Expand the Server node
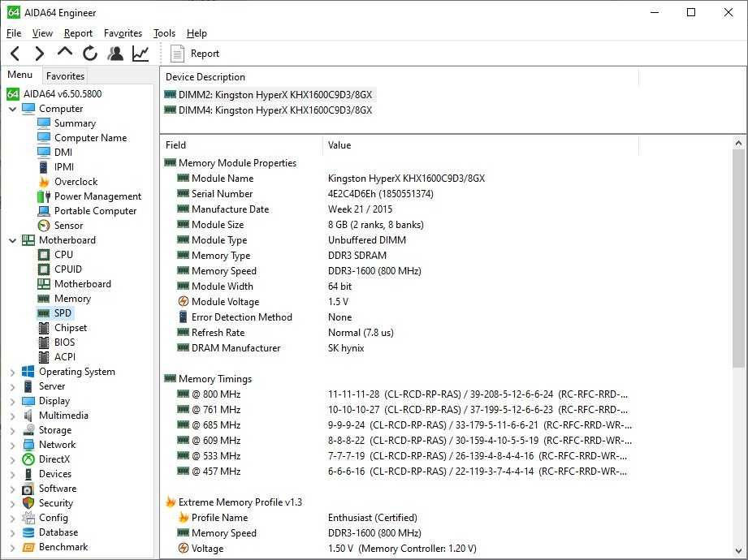The height and width of the screenshot is (560, 748). click(x=13, y=386)
